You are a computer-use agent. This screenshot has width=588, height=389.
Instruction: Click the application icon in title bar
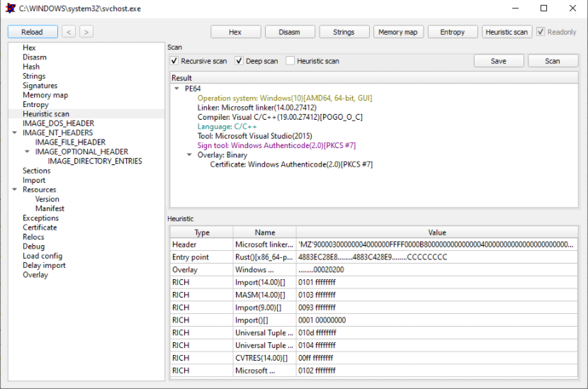pyautogui.click(x=11, y=9)
